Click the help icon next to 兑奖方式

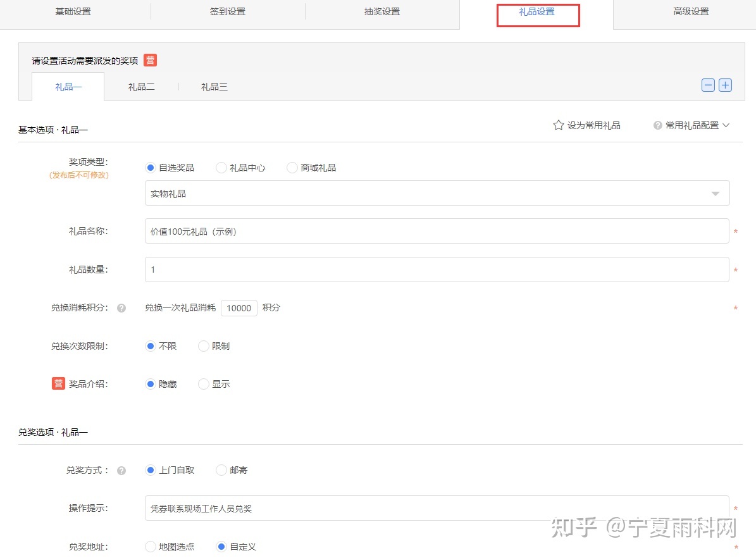(x=121, y=471)
